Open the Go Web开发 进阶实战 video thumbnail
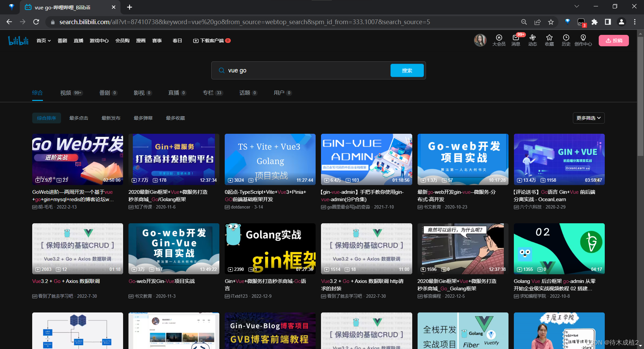The width and height of the screenshot is (644, 349). 78,159
